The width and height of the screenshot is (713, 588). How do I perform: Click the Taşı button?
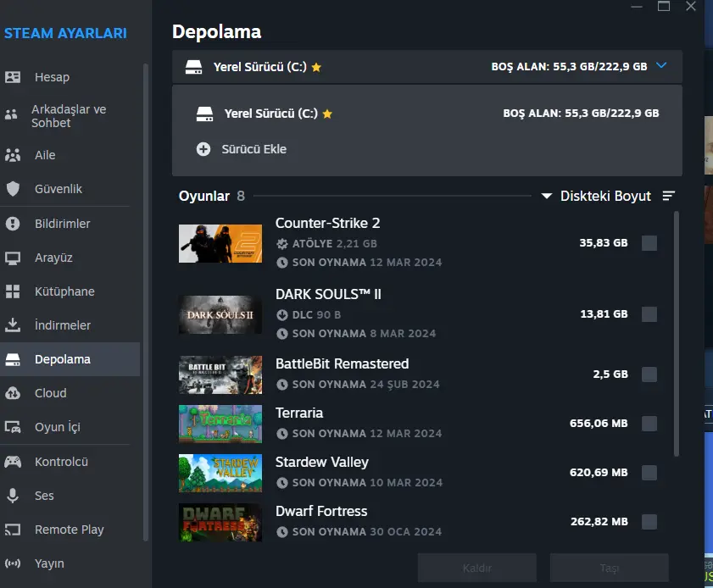[x=610, y=568]
